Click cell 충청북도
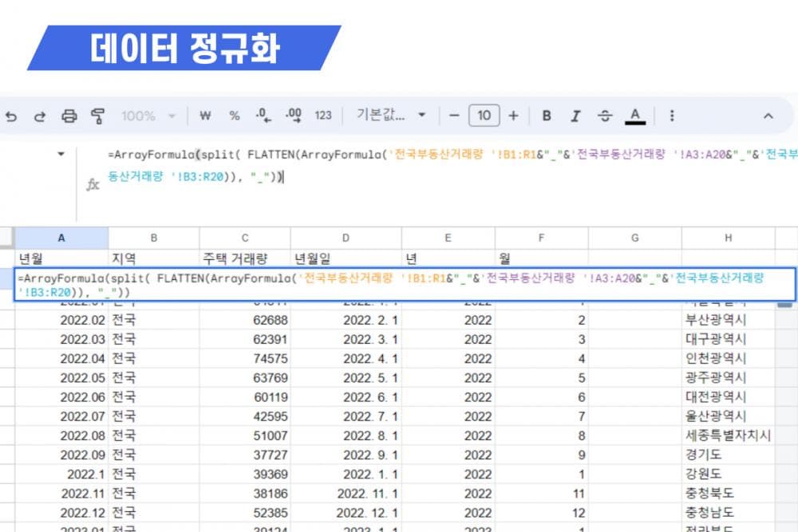This screenshot has height=532, width=798. pyautogui.click(x=729, y=494)
